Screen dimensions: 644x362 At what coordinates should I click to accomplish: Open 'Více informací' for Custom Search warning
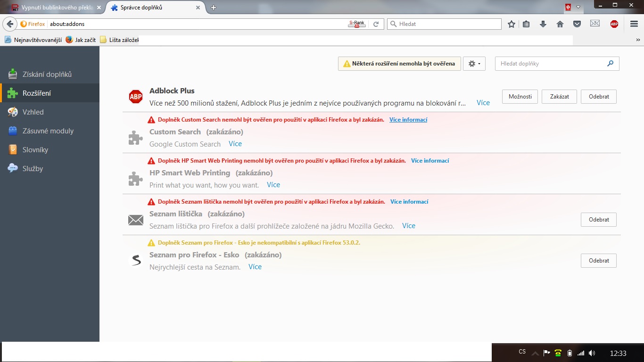pos(408,120)
